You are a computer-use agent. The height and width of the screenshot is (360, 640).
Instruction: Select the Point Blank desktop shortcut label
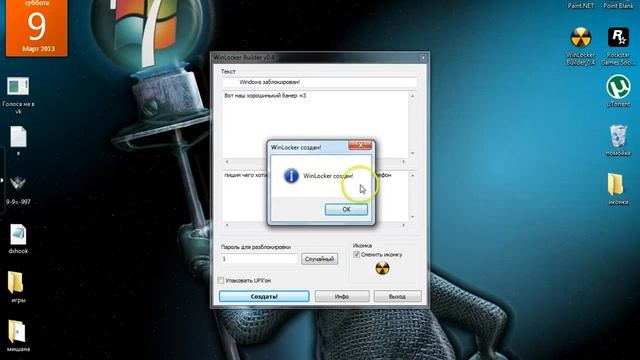pyautogui.click(x=618, y=6)
